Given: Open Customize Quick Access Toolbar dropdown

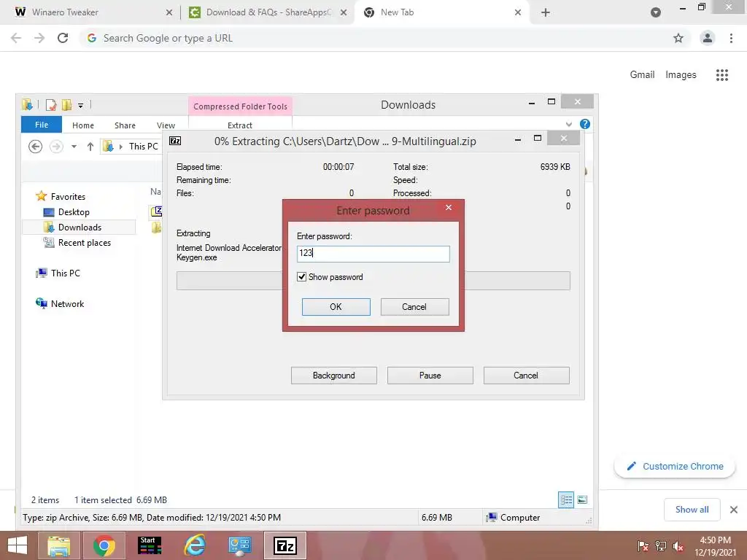Looking at the screenshot, I should (x=80, y=105).
